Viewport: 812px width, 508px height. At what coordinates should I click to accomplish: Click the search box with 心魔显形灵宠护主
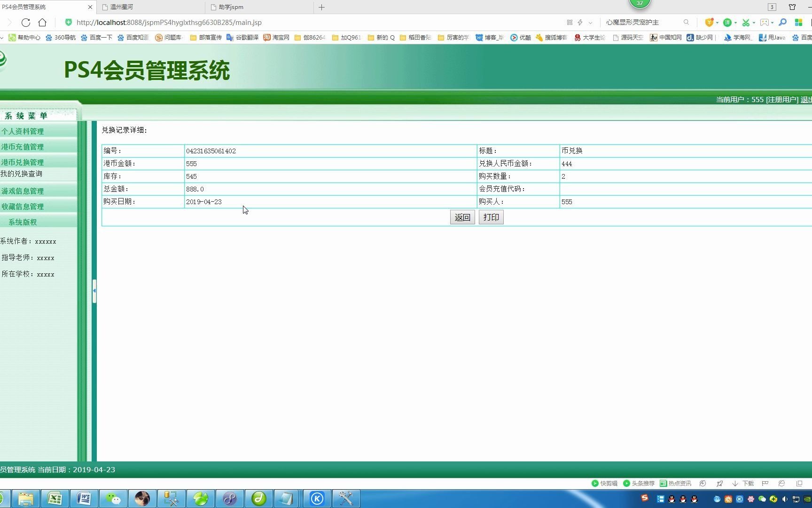[641, 22]
